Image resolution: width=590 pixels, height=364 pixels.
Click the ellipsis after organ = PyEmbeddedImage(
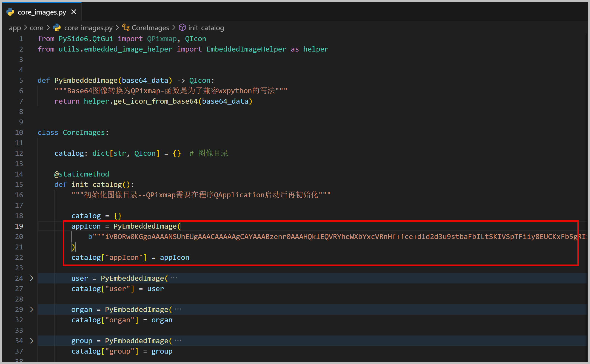click(x=178, y=309)
